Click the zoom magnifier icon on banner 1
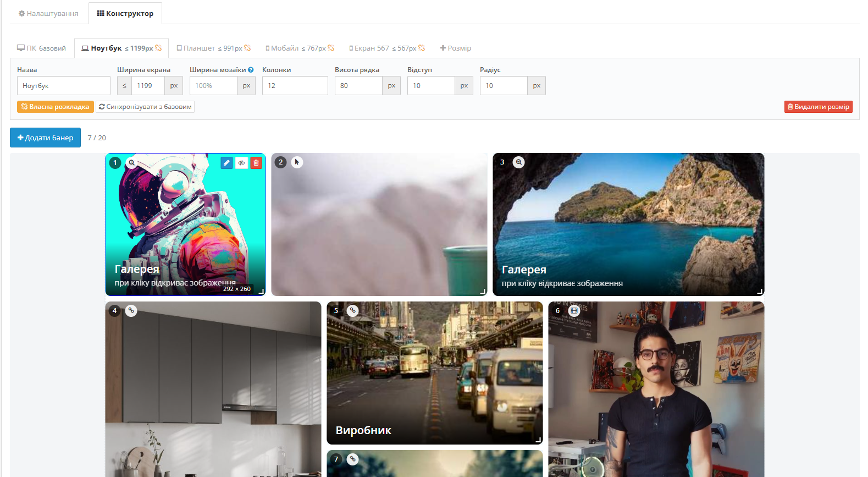868x477 pixels. [131, 163]
